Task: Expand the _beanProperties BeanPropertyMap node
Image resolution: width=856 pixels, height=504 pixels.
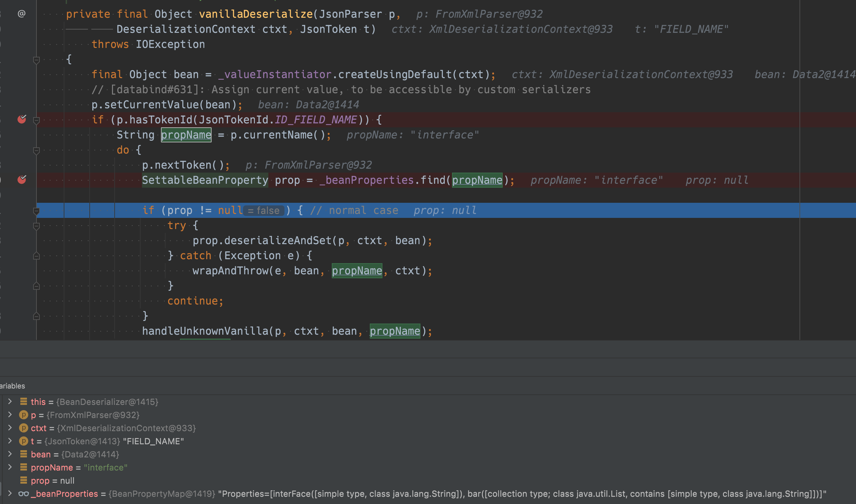Action: pos(10,493)
